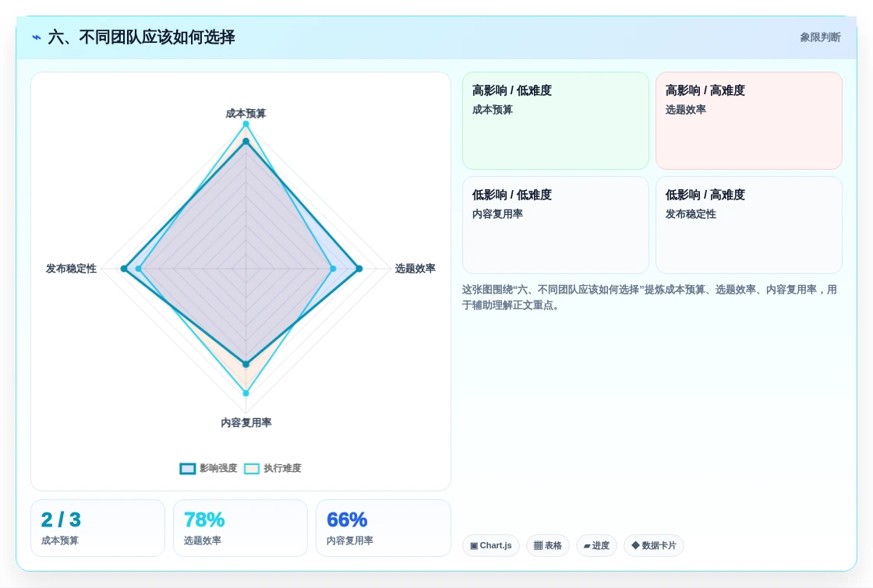Click 成本预算 text in the green quadrant card
Viewport: 873px width, 588px height.
coord(492,110)
